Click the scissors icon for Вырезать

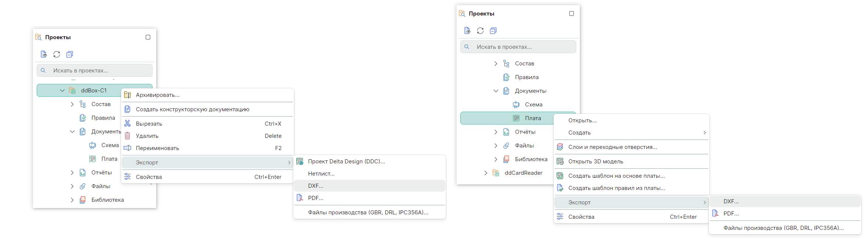[x=127, y=123]
